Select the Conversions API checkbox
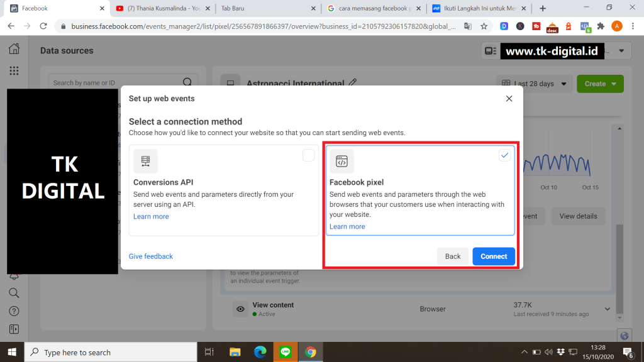 click(308, 155)
